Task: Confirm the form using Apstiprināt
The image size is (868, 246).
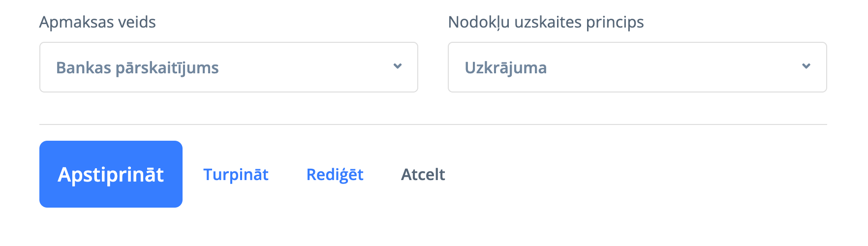Action: pyautogui.click(x=111, y=174)
